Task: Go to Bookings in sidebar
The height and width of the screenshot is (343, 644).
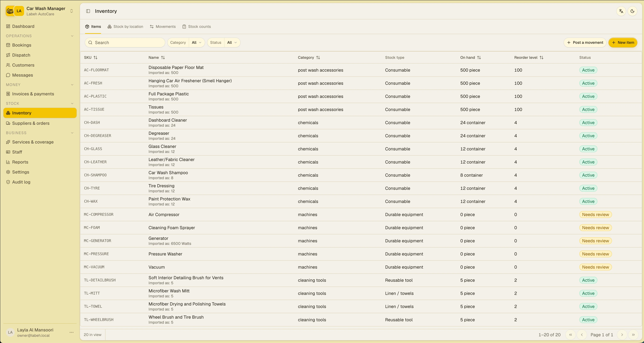Action: point(40,45)
